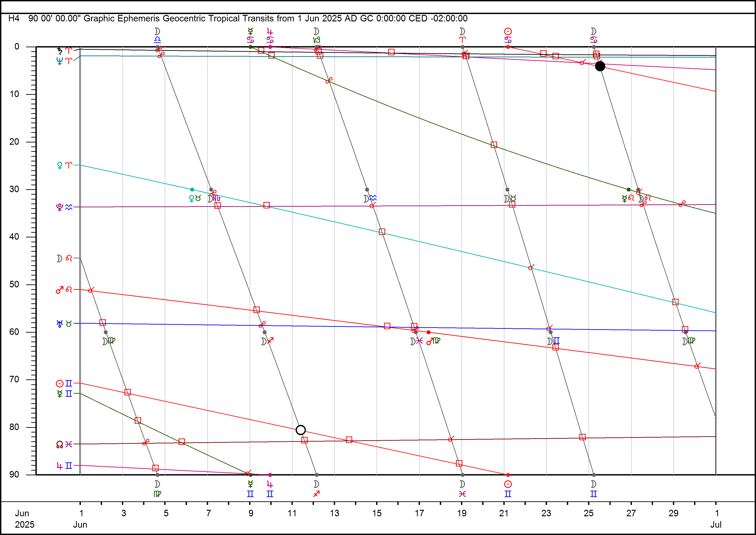Image resolution: width=756 pixels, height=535 pixels.
Task: Click the Uranus in Taurus label
Action: pos(64,324)
